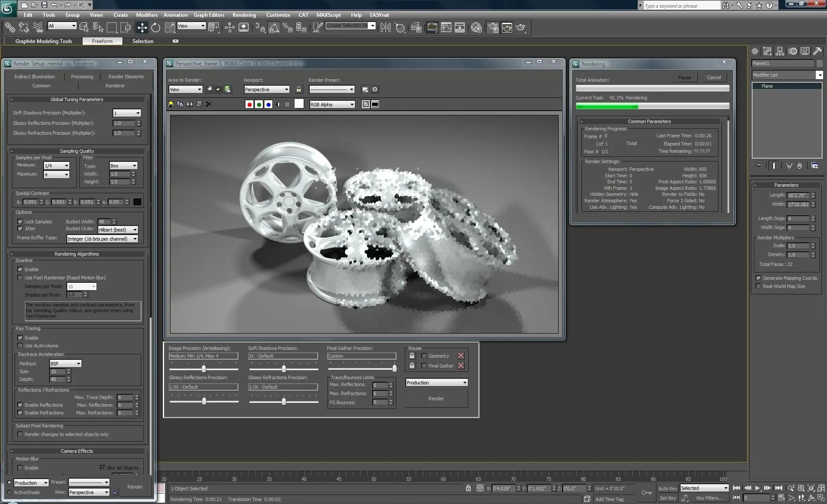Select the Select and Rotate tool
The image size is (827, 504).
[x=155, y=27]
